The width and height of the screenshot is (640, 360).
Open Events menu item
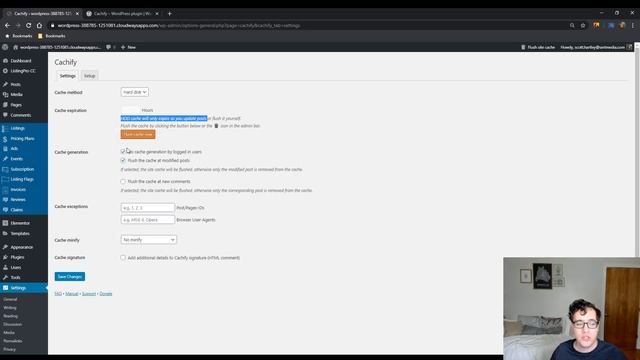tap(17, 159)
